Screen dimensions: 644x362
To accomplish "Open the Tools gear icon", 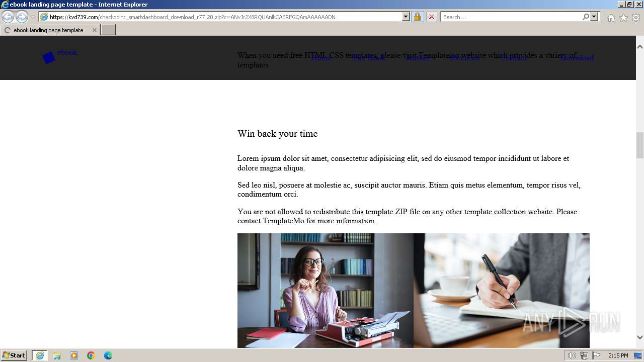I will tap(636, 18).
